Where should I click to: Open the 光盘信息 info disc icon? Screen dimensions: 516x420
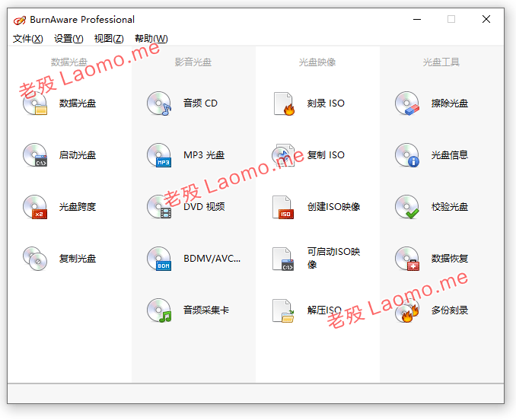click(x=407, y=155)
